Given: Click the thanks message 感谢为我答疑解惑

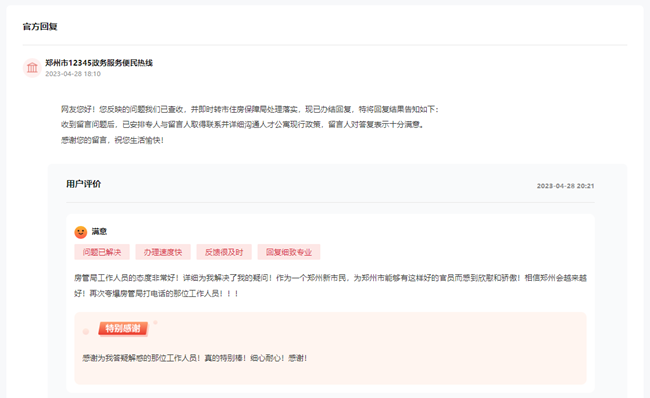Looking at the screenshot, I should point(195,358).
